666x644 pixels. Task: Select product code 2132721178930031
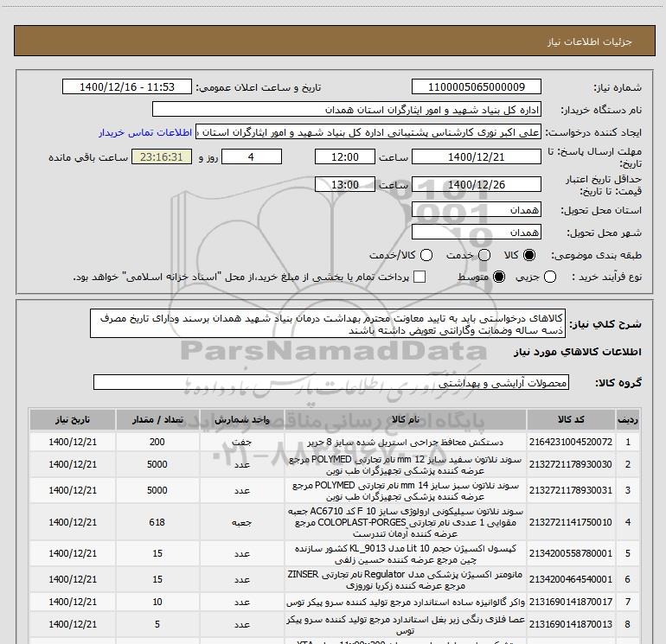[x=571, y=490]
